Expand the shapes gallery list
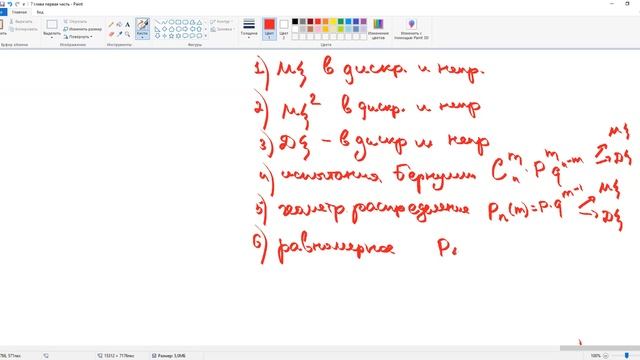This screenshot has width=640, height=360. tap(205, 36)
